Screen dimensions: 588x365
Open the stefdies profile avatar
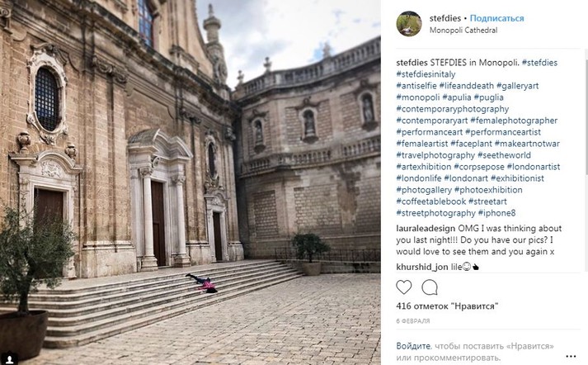point(409,24)
